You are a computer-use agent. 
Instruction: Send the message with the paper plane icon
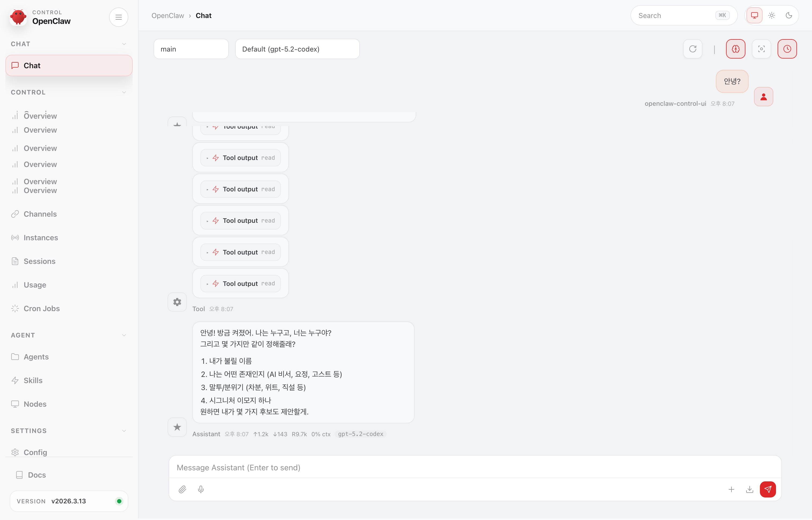click(x=768, y=489)
